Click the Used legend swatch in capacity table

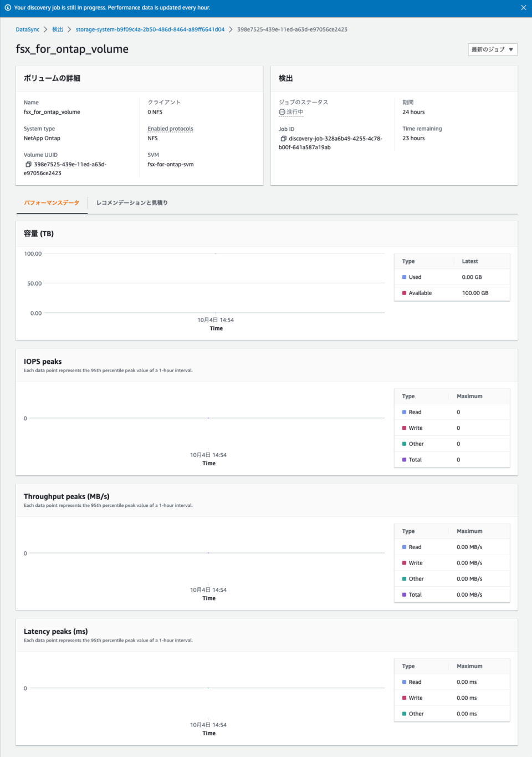tap(403, 277)
